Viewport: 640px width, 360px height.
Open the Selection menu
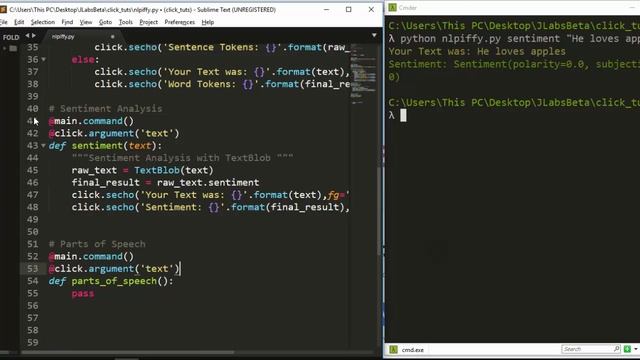click(x=42, y=22)
